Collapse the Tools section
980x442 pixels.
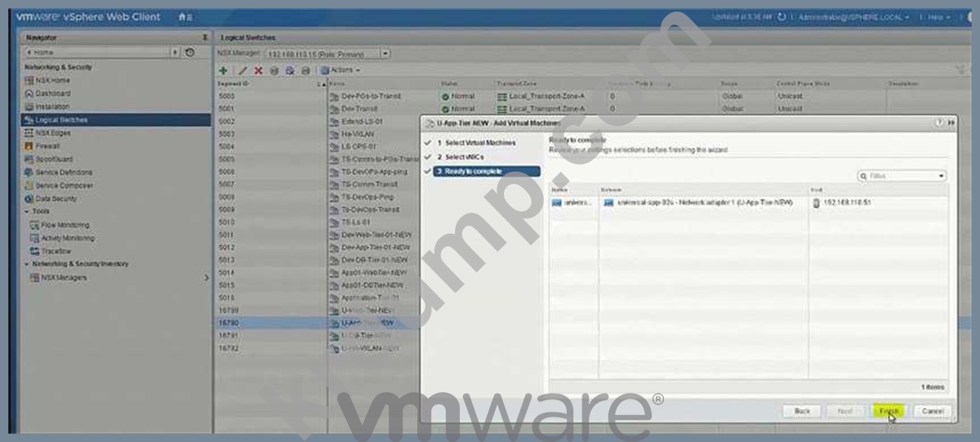pyautogui.click(x=26, y=211)
